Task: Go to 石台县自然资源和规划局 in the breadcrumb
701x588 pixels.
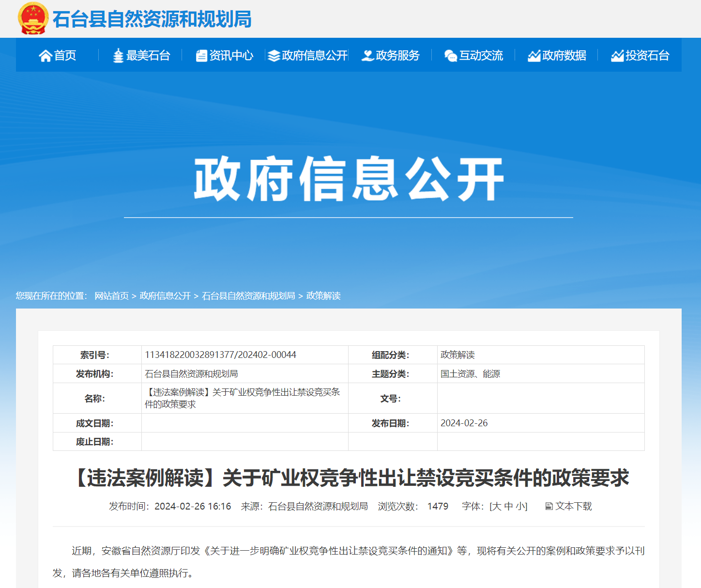Action: (248, 296)
